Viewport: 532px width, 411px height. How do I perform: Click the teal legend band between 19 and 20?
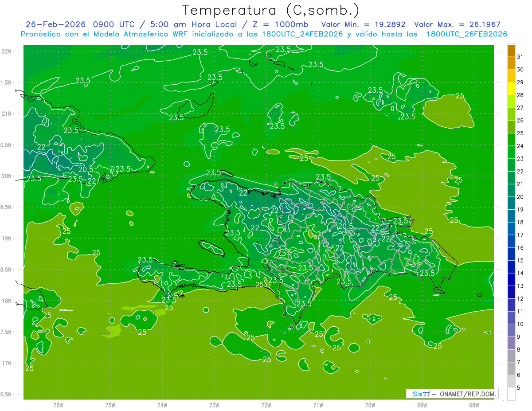pos(511,203)
